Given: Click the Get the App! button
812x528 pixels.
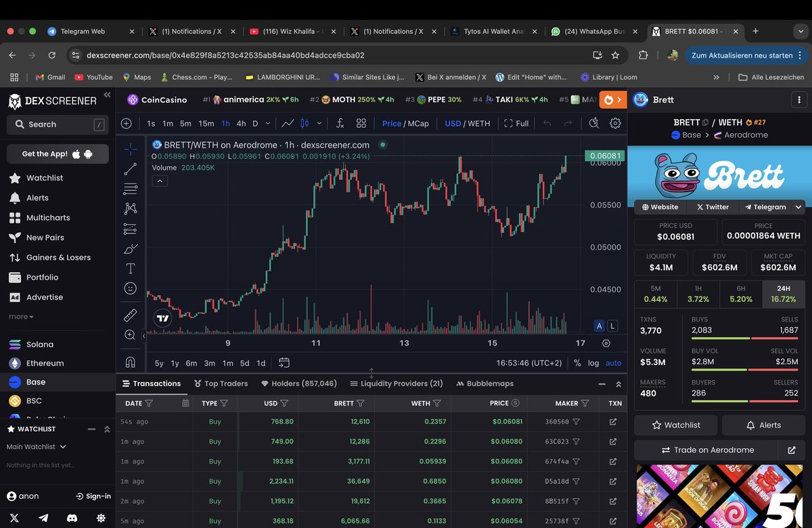Looking at the screenshot, I should coord(58,154).
